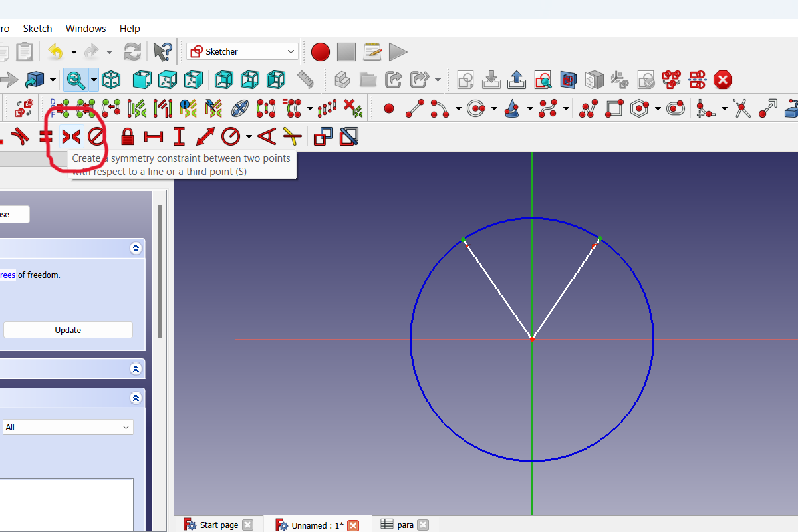Open the macros dialog notepad icon
This screenshot has height=532, width=798.
coord(372,51)
